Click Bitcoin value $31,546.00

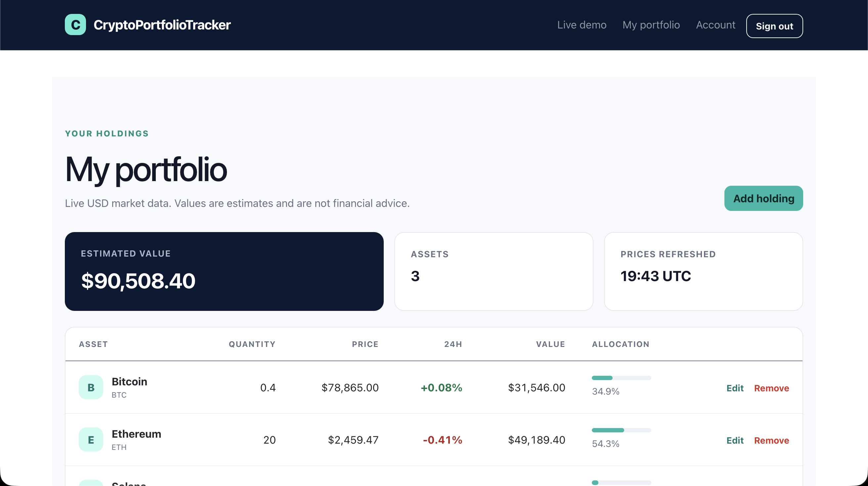537,388
